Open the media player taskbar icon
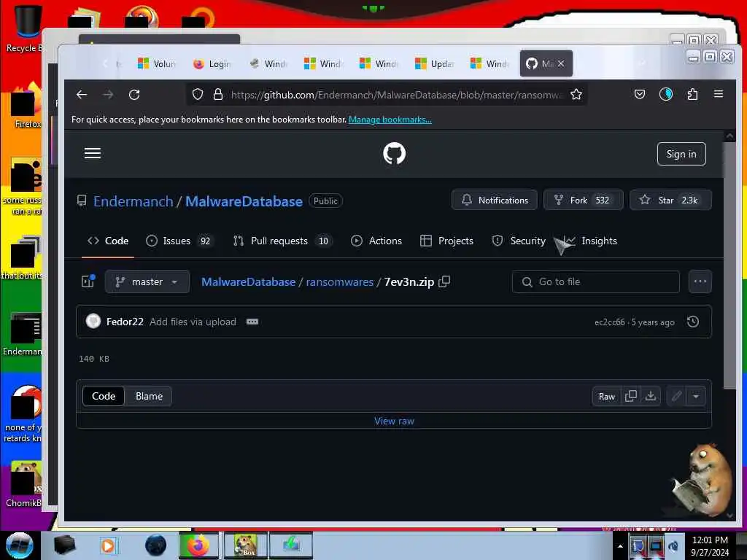The image size is (747, 560). click(109, 545)
